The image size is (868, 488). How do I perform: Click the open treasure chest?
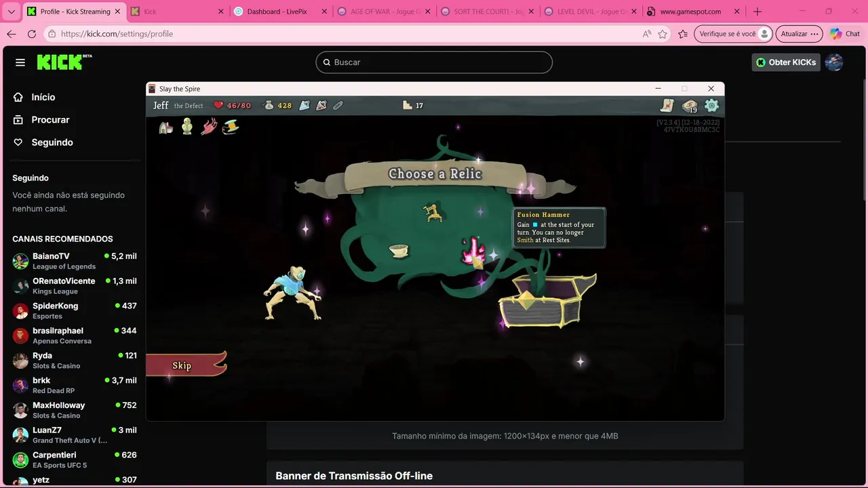[x=548, y=301]
